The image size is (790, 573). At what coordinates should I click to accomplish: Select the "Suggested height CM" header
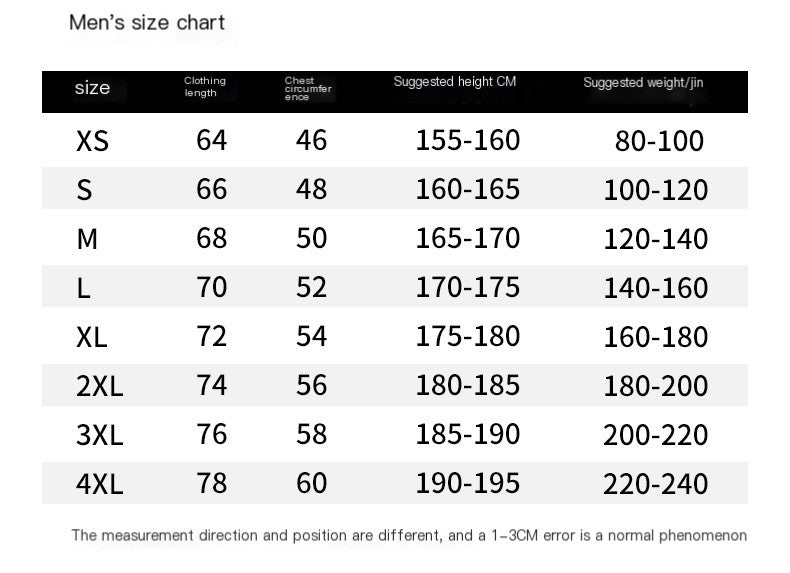click(455, 82)
